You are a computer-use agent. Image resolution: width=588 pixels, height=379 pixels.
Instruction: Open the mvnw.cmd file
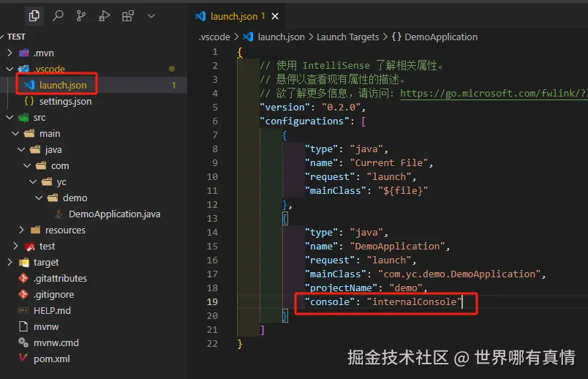click(x=56, y=342)
